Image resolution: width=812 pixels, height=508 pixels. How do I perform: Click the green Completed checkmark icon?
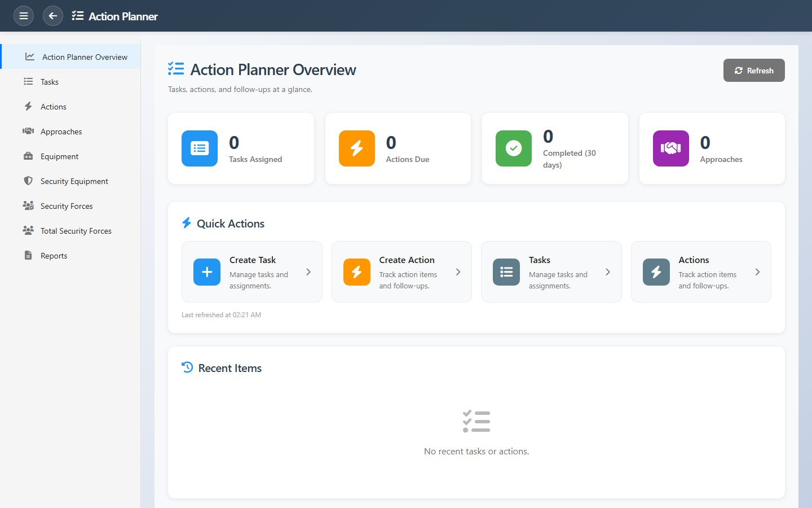click(513, 148)
